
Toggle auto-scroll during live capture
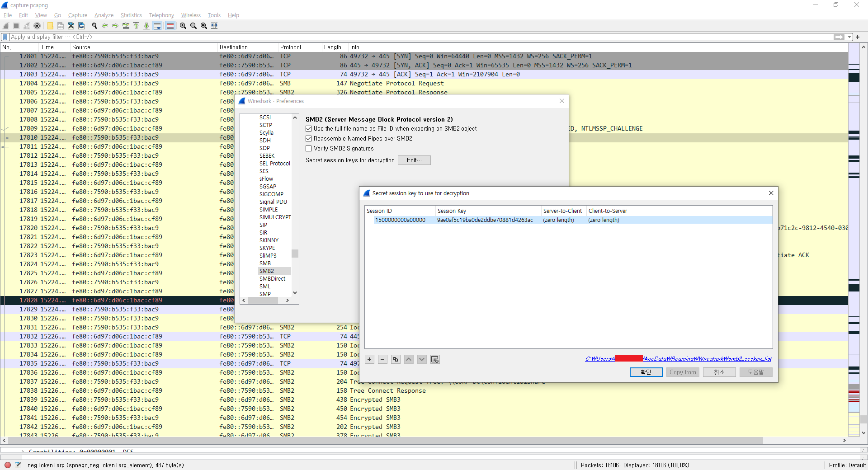pyautogui.click(x=157, y=26)
